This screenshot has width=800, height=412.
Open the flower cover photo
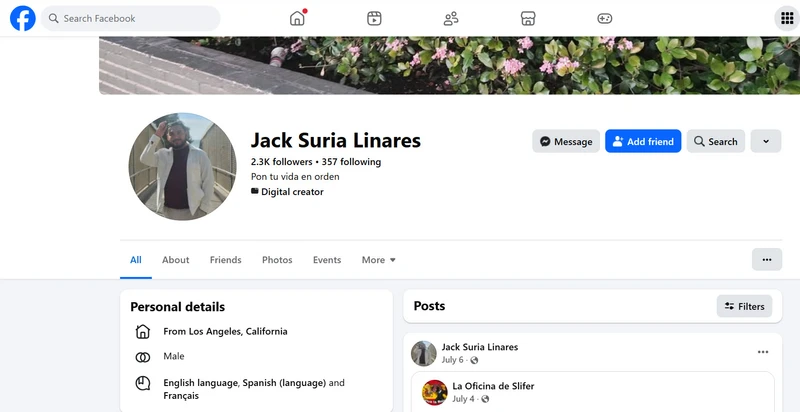pyautogui.click(x=449, y=65)
